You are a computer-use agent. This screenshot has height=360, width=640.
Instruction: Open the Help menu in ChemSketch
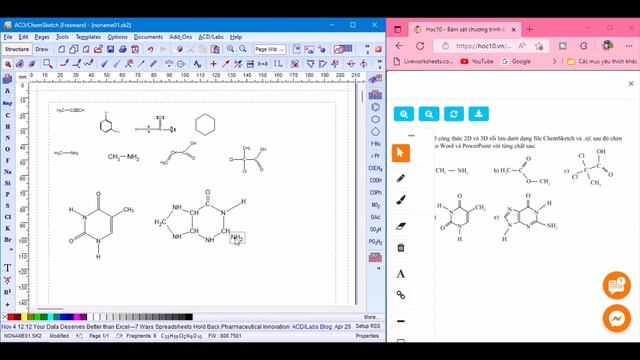236,37
